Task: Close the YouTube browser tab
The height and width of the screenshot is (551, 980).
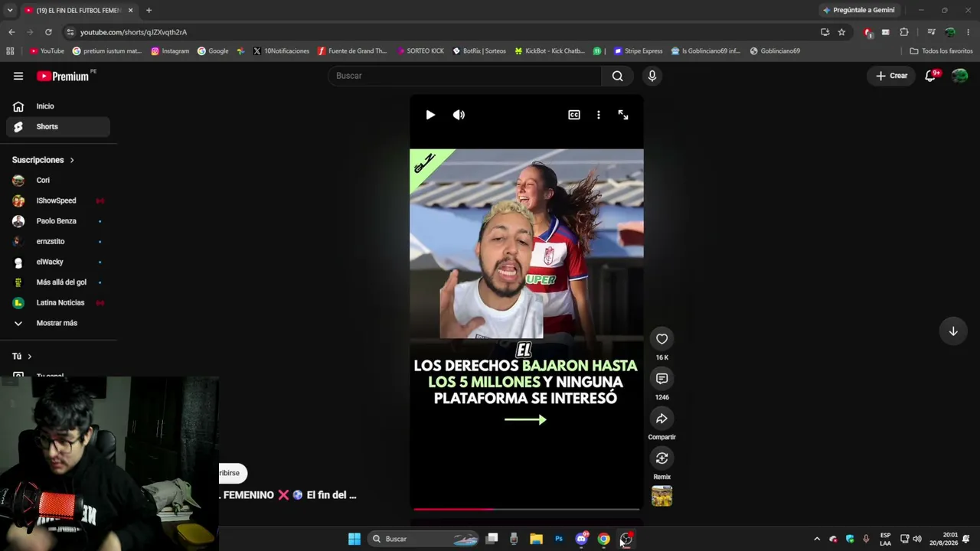Action: 131,10
